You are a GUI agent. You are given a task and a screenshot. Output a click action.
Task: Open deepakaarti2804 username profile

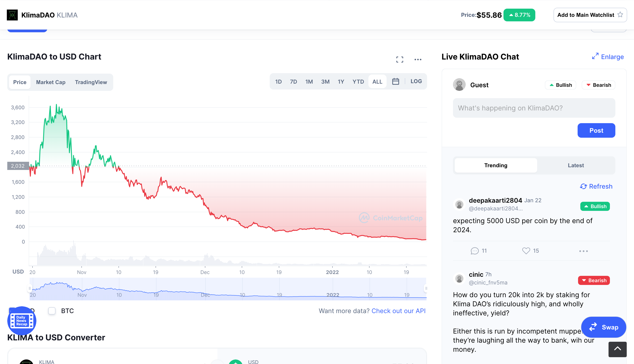pyautogui.click(x=495, y=200)
